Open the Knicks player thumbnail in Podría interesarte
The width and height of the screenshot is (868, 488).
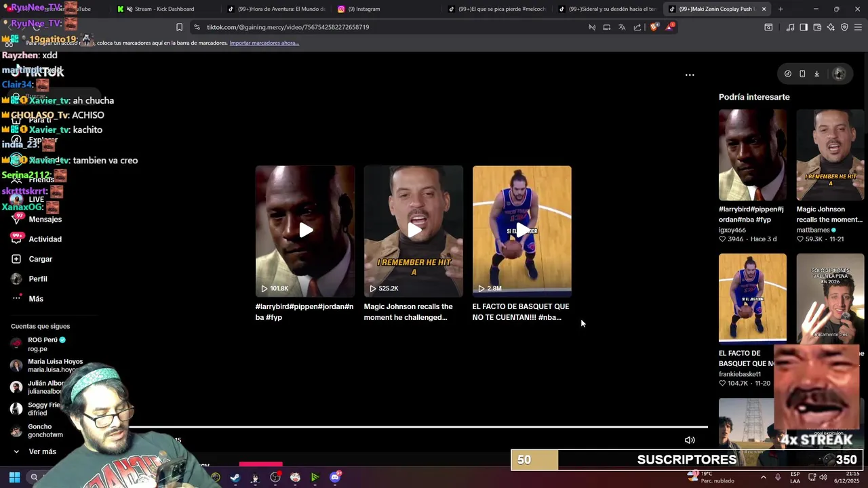coord(753,299)
